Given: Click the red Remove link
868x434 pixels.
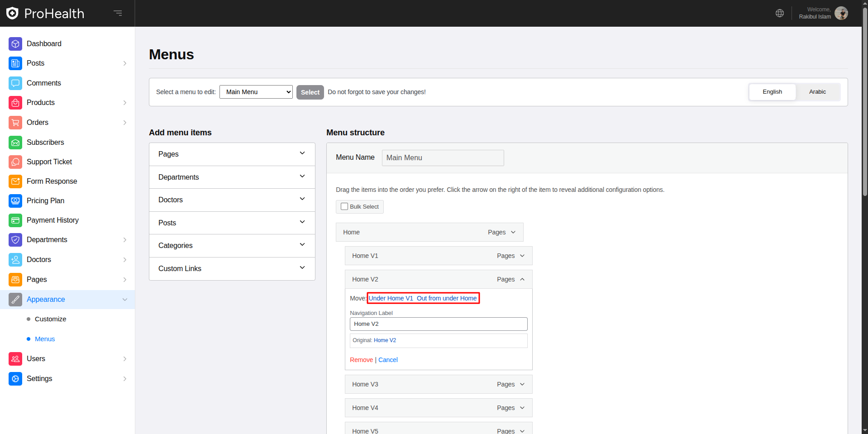Looking at the screenshot, I should point(361,360).
